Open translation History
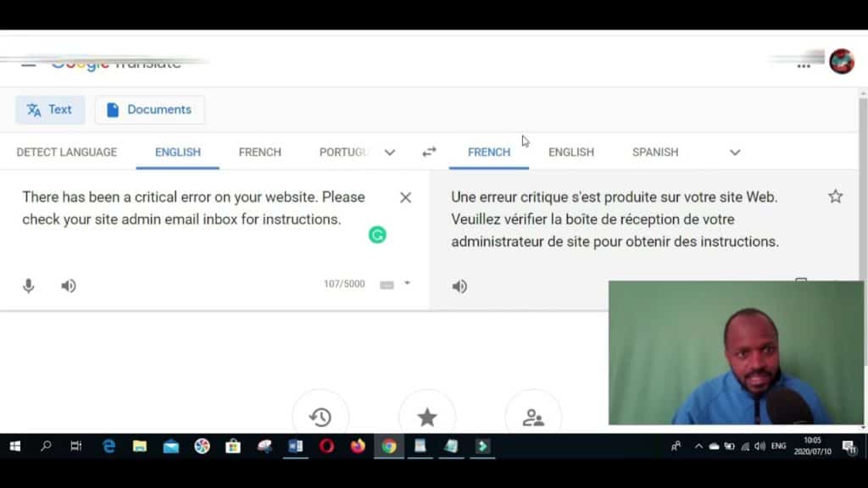The width and height of the screenshot is (868, 488). (320, 416)
